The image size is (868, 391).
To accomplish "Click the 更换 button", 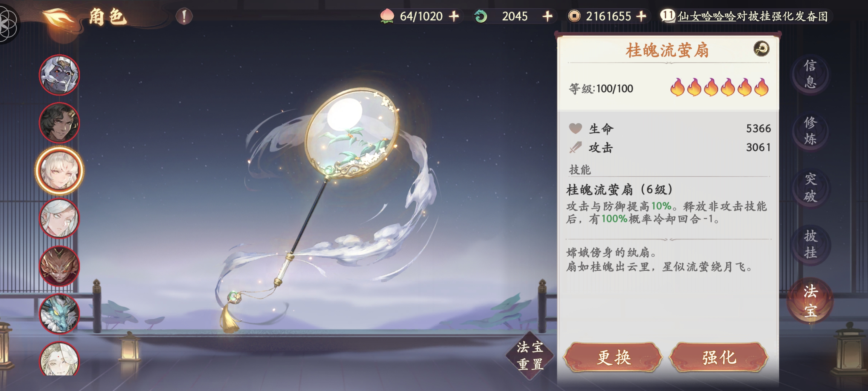I will click(613, 357).
